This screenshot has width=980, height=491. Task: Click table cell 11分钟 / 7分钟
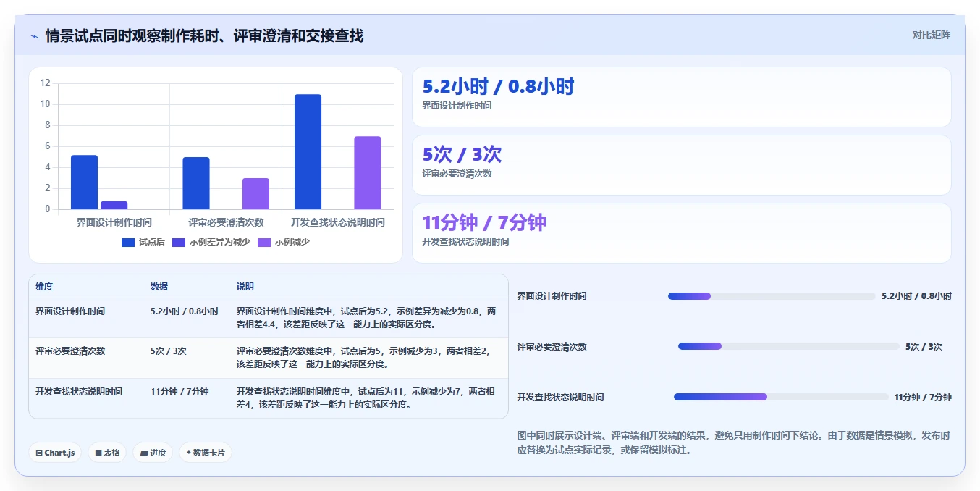coord(179,392)
